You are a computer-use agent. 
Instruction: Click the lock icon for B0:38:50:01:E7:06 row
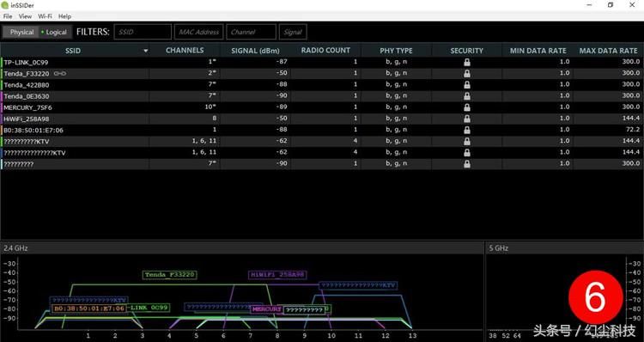[x=467, y=130]
